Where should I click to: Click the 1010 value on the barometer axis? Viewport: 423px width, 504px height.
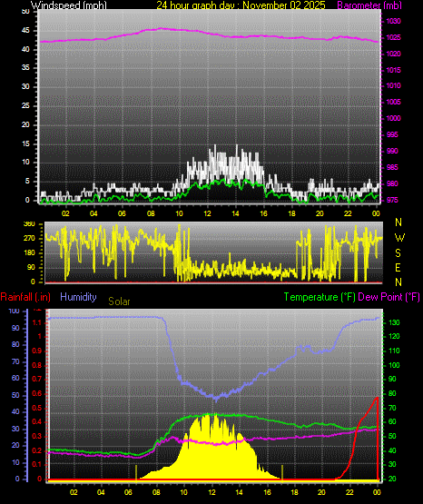coord(393,86)
